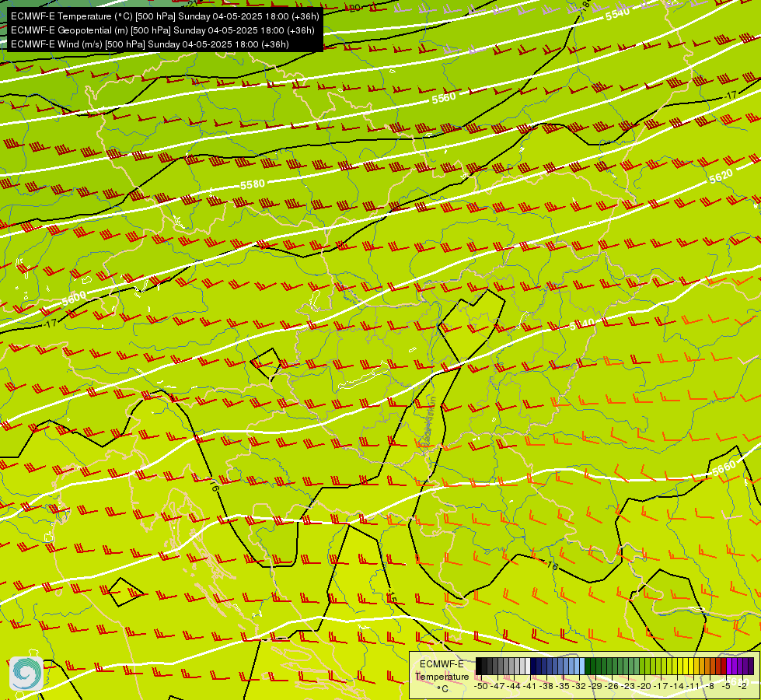Click the -50 value in the legend
The image size is (761, 700).
pos(481,686)
